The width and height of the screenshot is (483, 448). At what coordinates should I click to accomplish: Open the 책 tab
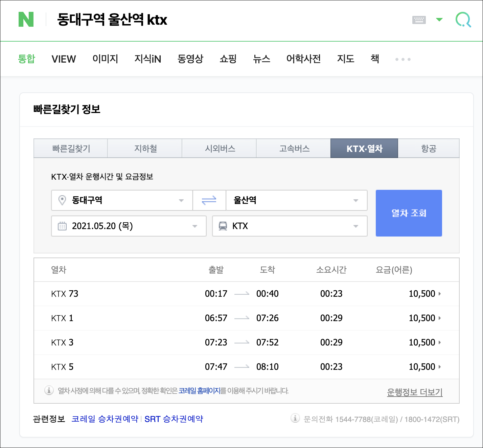(375, 59)
